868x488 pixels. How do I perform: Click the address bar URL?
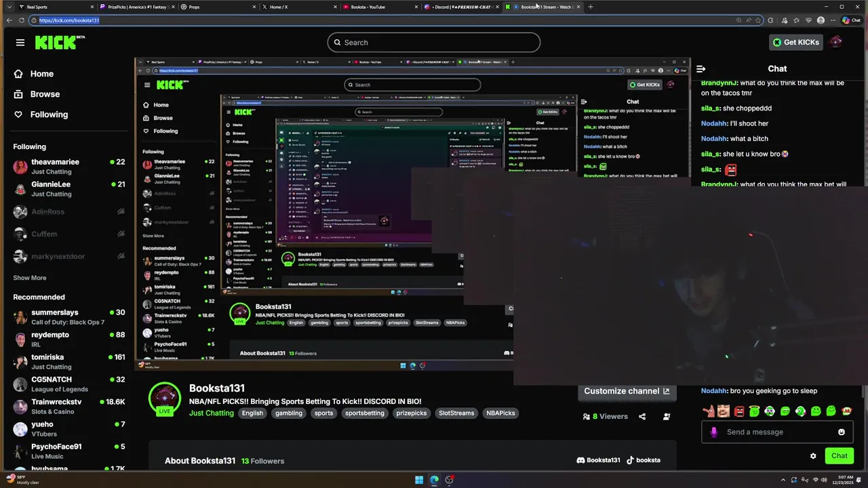pyautogui.click(x=69, y=20)
